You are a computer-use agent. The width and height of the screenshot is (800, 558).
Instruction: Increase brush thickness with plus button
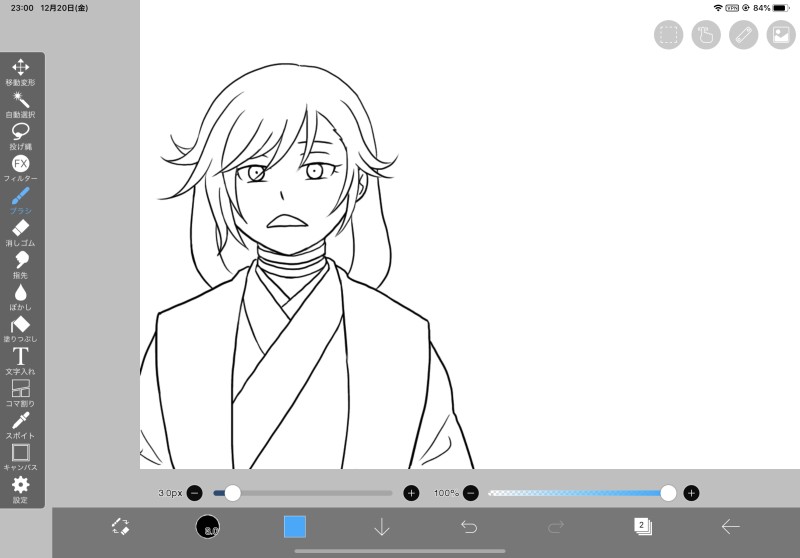pyautogui.click(x=411, y=493)
